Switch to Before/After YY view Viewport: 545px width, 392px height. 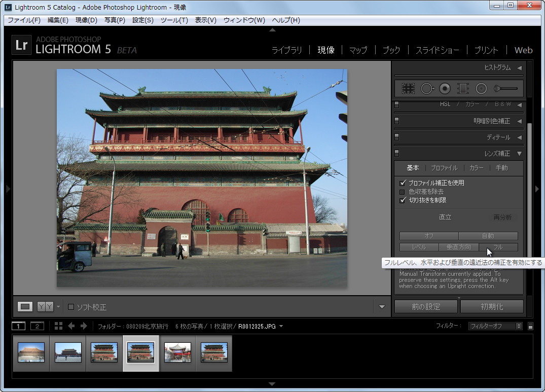click(x=45, y=306)
